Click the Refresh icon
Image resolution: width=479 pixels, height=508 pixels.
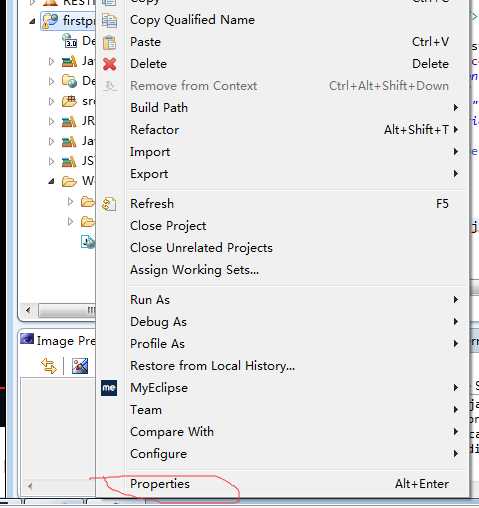coord(109,204)
